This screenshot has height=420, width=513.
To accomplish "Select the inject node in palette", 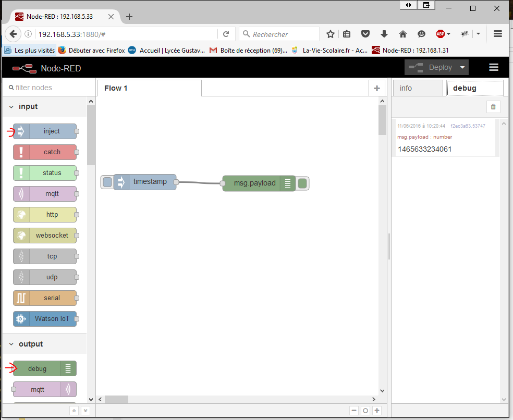I will (45, 131).
